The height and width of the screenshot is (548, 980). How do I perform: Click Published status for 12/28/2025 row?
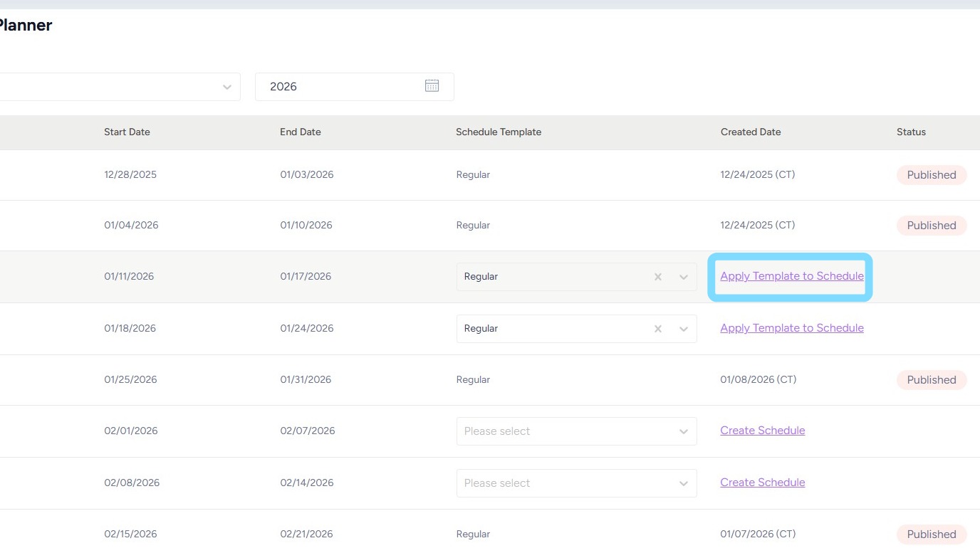pyautogui.click(x=931, y=175)
